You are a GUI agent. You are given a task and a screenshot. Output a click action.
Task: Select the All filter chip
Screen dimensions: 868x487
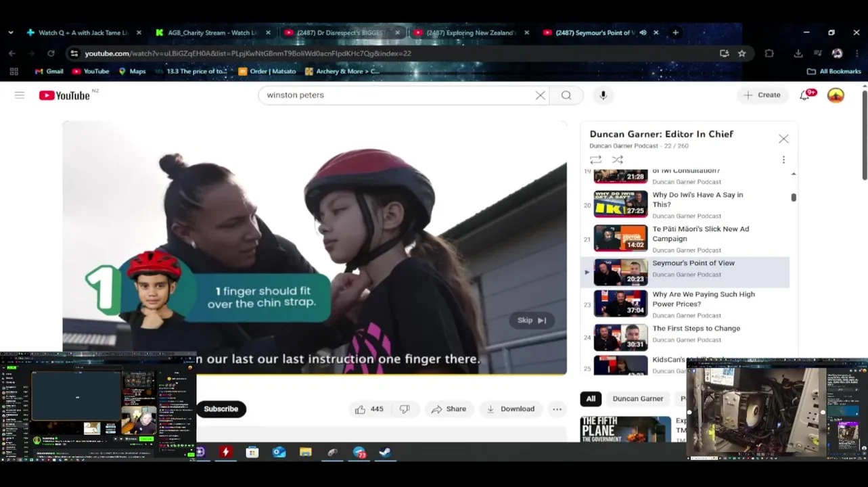(591, 399)
